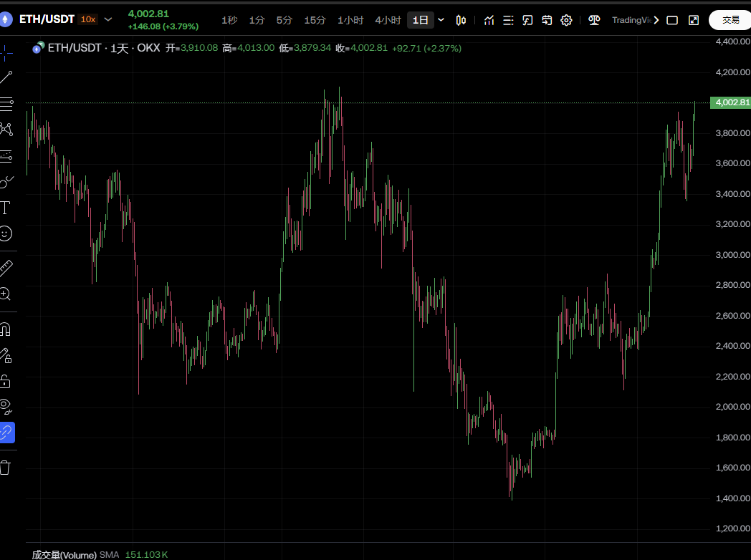
Task: Click the 高=4,013.00 high value
Action: (249, 49)
